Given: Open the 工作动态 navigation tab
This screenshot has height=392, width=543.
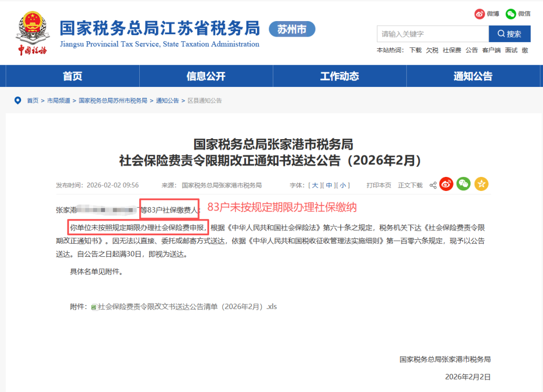Looking at the screenshot, I should coord(339,76).
